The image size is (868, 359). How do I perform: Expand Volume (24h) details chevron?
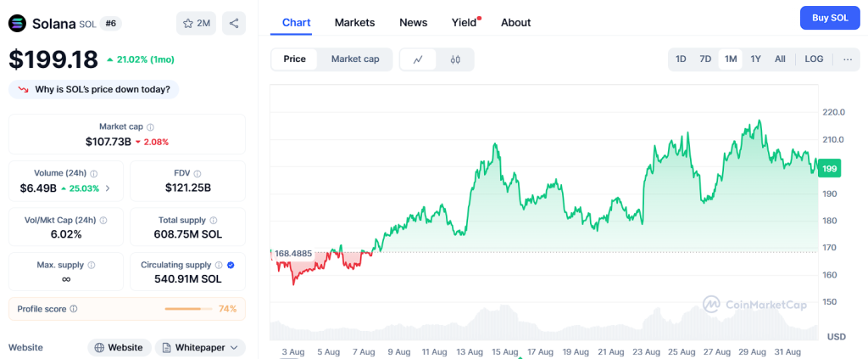pos(108,188)
